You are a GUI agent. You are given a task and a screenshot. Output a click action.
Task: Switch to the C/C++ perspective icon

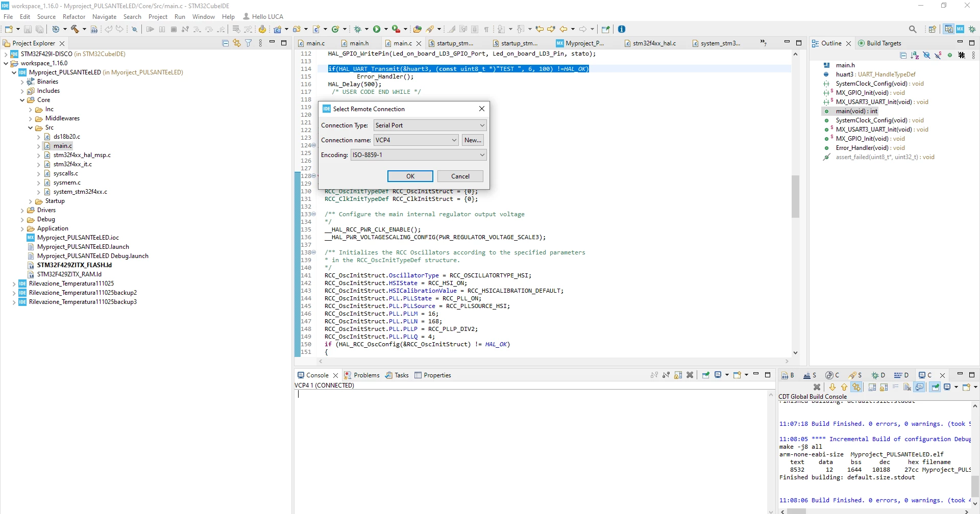(948, 29)
